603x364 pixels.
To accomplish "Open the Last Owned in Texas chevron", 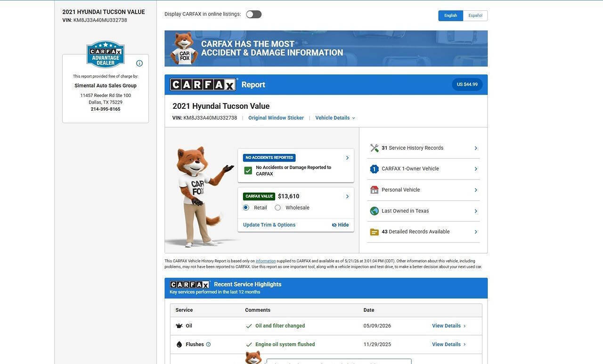I will pos(476,211).
